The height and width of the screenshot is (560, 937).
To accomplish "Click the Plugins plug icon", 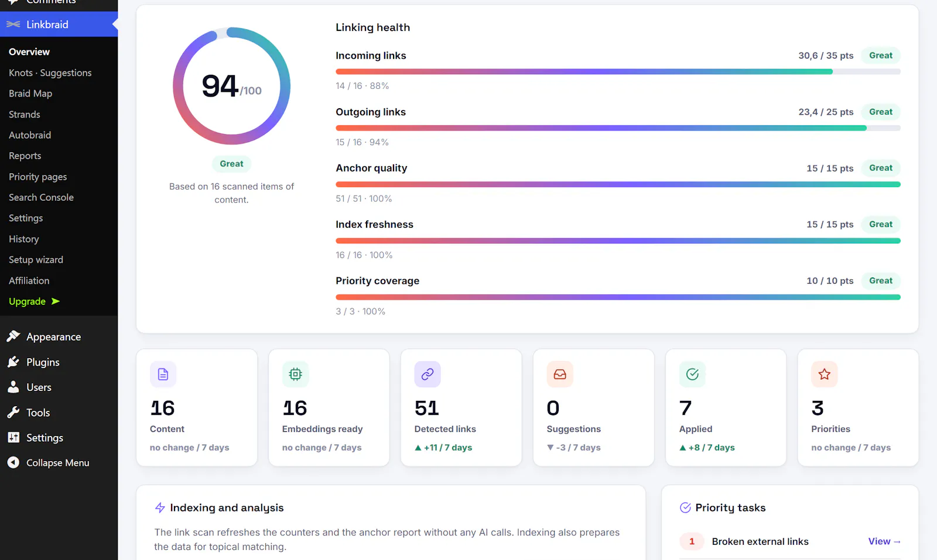I will tap(13, 362).
